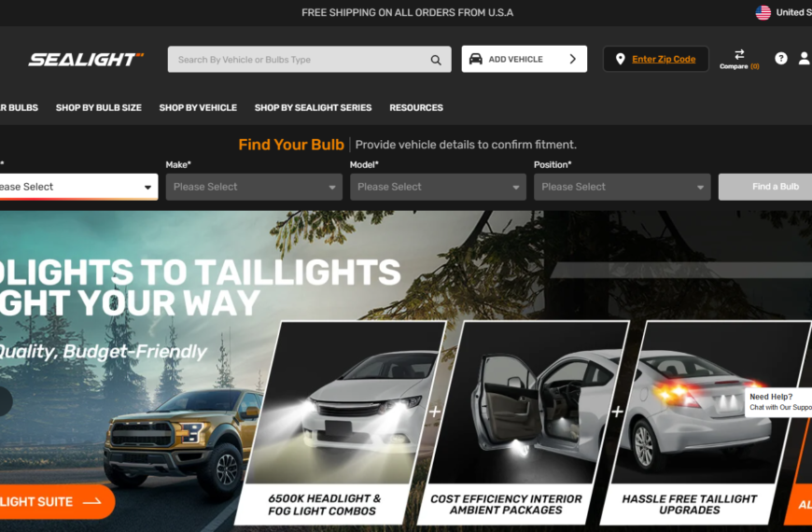Image resolution: width=812 pixels, height=532 pixels.
Task: Select 6500K Headlight & Fog Light Combos card
Action: tap(342, 422)
